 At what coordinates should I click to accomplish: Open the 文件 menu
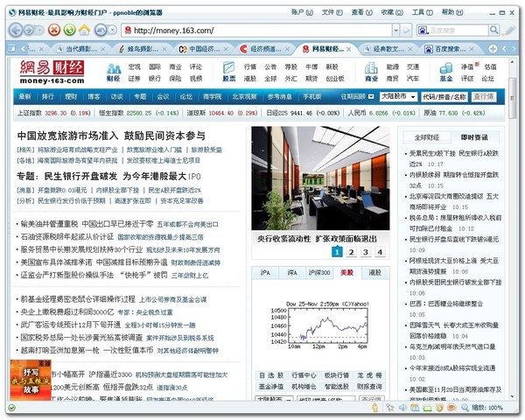tap(332, 12)
